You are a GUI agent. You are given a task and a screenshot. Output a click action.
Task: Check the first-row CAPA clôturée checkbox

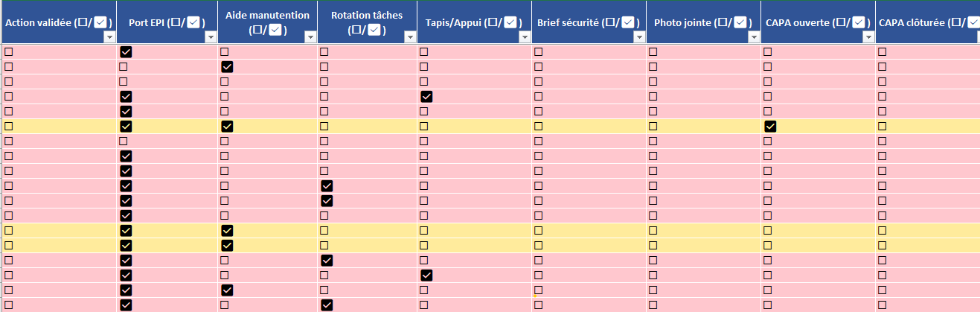[882, 52]
